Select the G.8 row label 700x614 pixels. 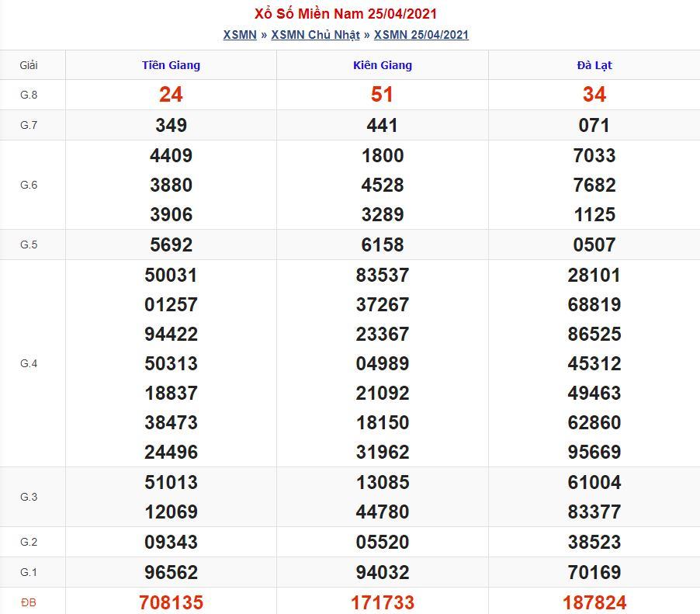[29, 95]
